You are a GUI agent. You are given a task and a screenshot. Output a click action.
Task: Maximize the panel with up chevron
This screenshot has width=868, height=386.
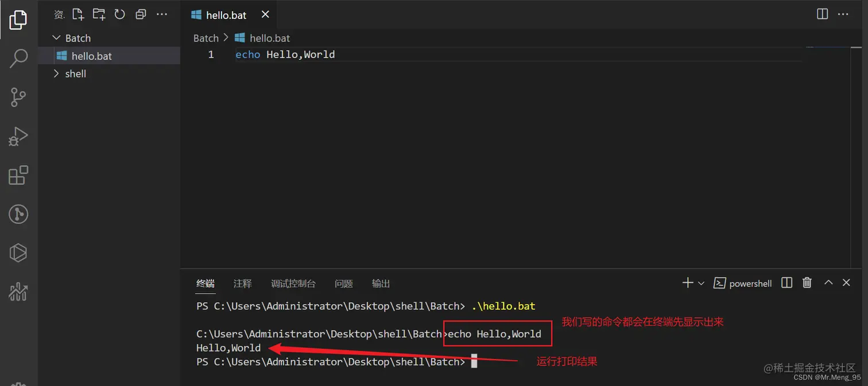(828, 283)
